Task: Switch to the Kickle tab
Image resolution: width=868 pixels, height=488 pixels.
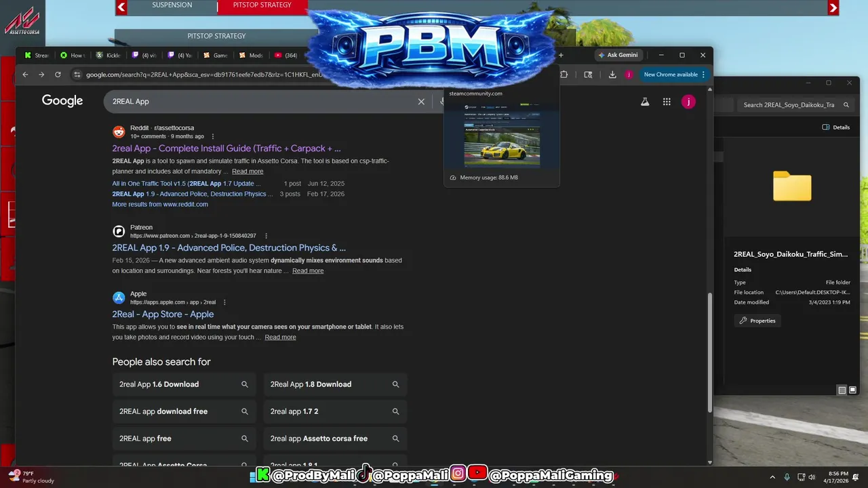Action: tap(108, 56)
